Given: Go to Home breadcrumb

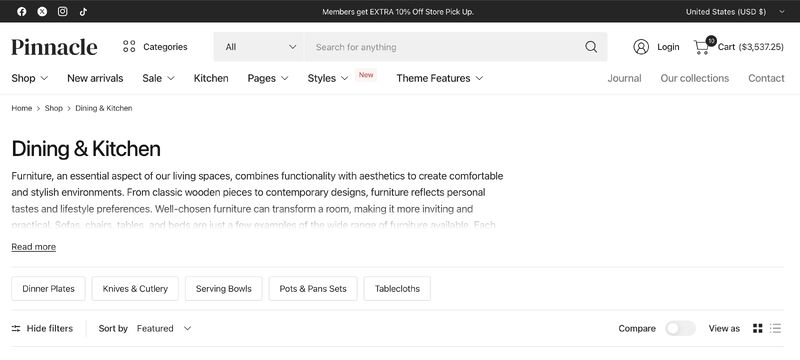Looking at the screenshot, I should [x=22, y=108].
